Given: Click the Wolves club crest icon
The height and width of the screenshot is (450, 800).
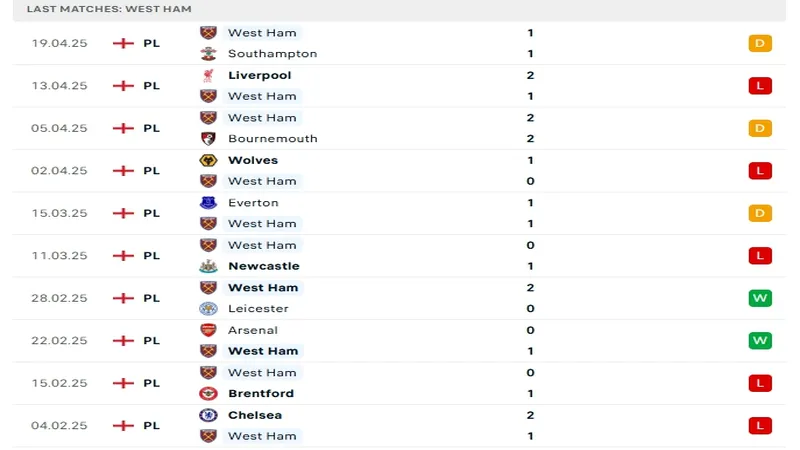Looking at the screenshot, I should point(208,160).
